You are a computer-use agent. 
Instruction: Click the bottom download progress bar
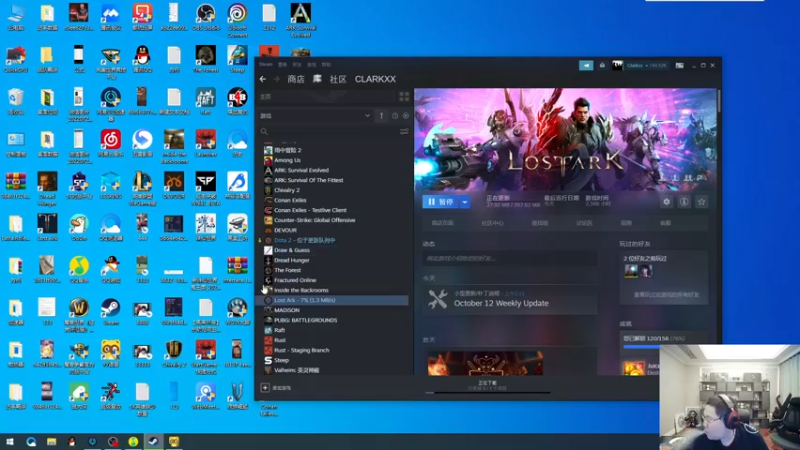click(487, 392)
